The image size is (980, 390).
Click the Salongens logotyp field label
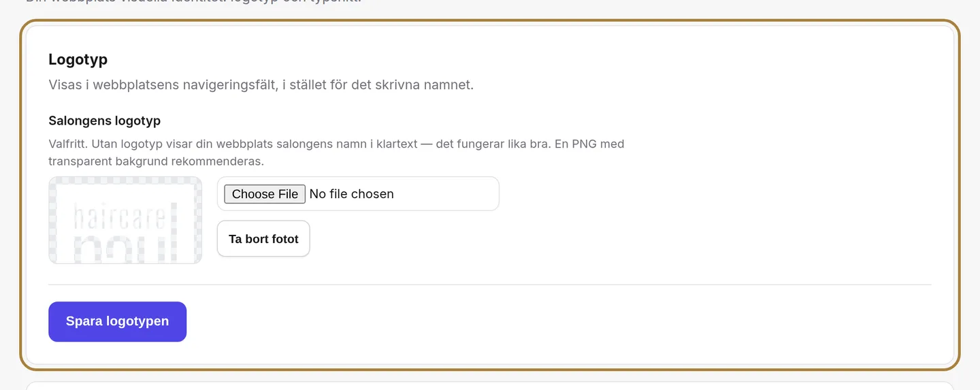[104, 121]
